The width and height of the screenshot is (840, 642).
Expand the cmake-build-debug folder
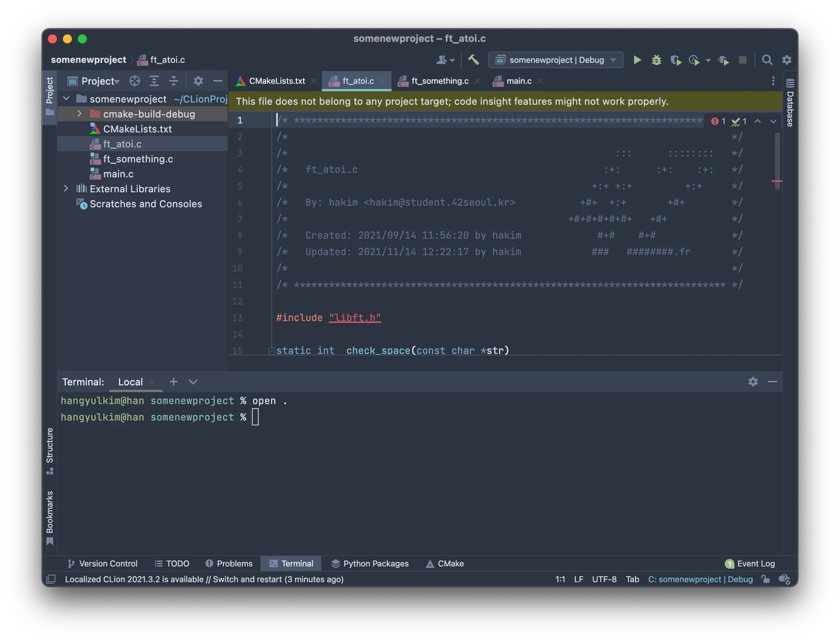coord(80,114)
